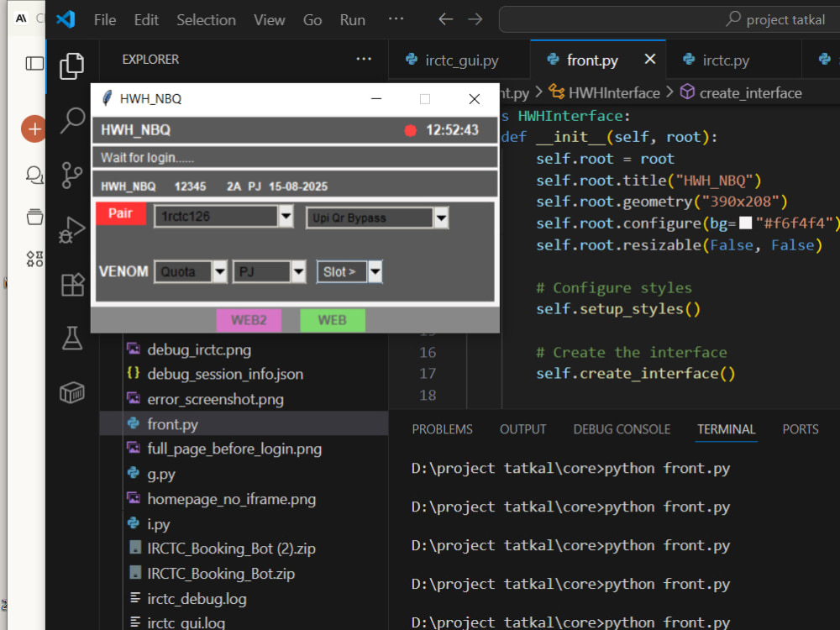Switch to the PORTS panel tab

coord(801,429)
